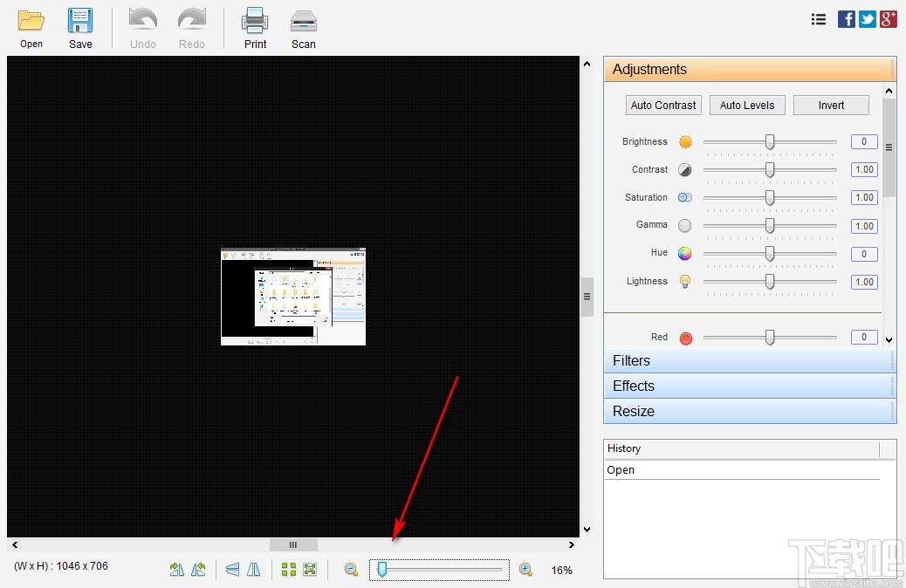Click the Scan scanner icon
906x588 pixels.
[x=304, y=21]
